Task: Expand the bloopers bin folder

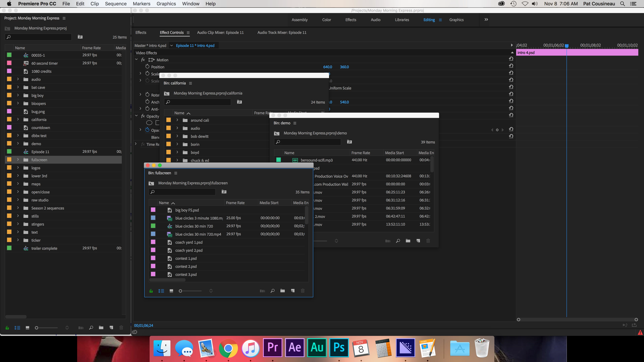Action: click(x=18, y=103)
